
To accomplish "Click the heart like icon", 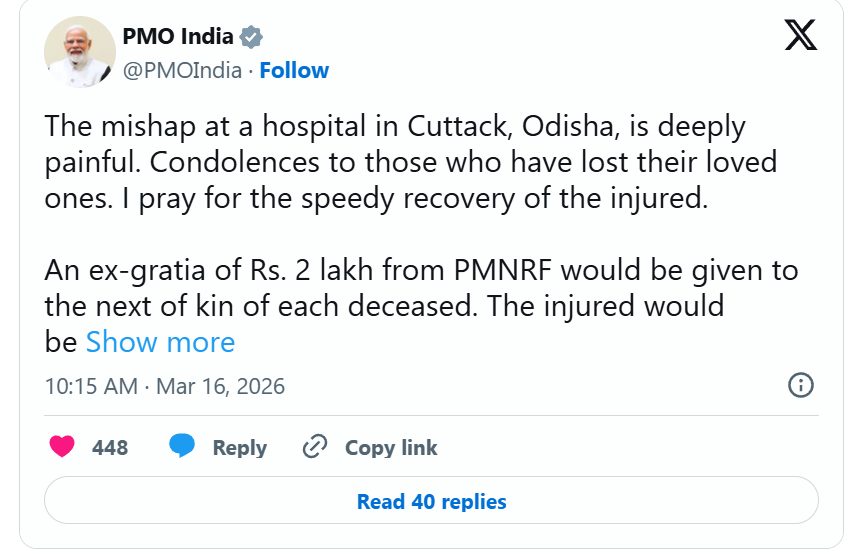I will (63, 447).
